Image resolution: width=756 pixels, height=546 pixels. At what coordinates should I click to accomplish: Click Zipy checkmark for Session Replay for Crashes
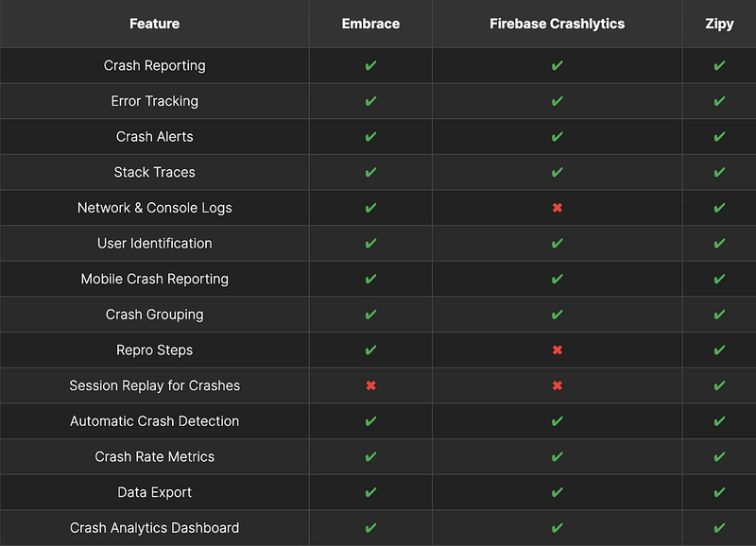tap(719, 385)
